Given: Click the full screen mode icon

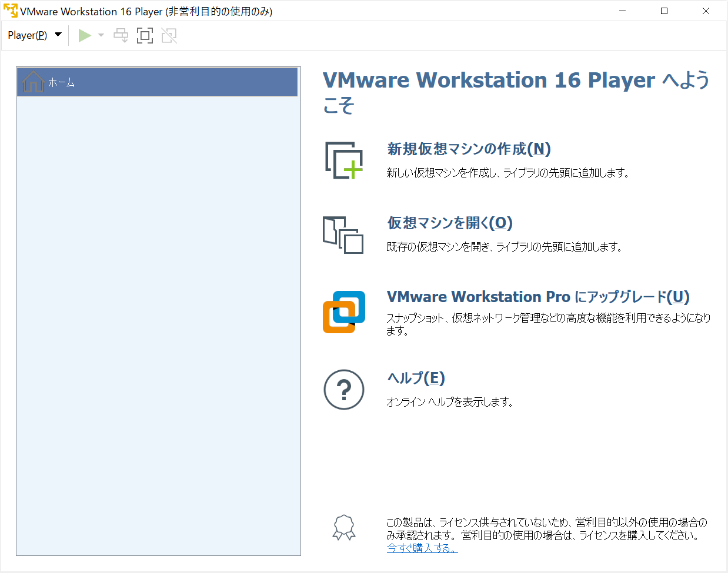Looking at the screenshot, I should coord(145,35).
